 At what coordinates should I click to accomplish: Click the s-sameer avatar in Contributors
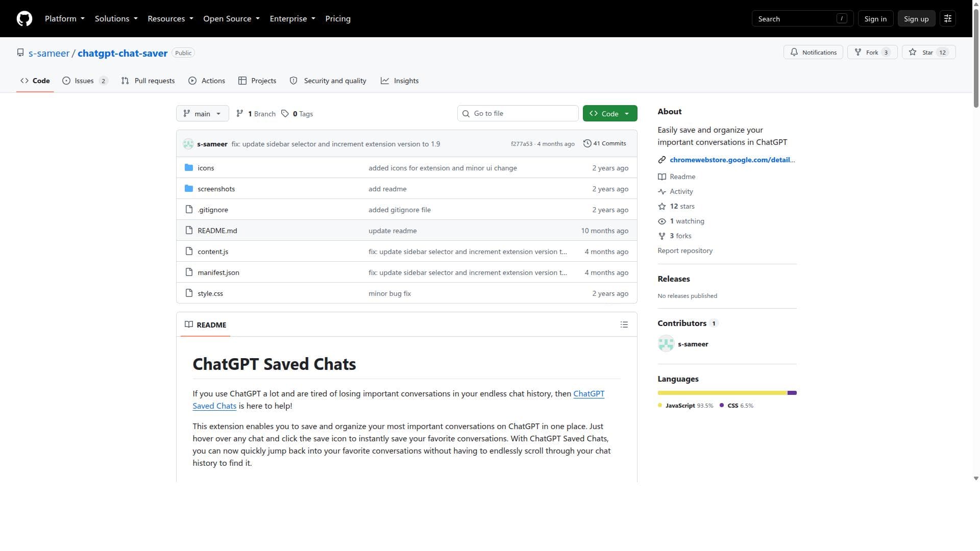pyautogui.click(x=666, y=344)
